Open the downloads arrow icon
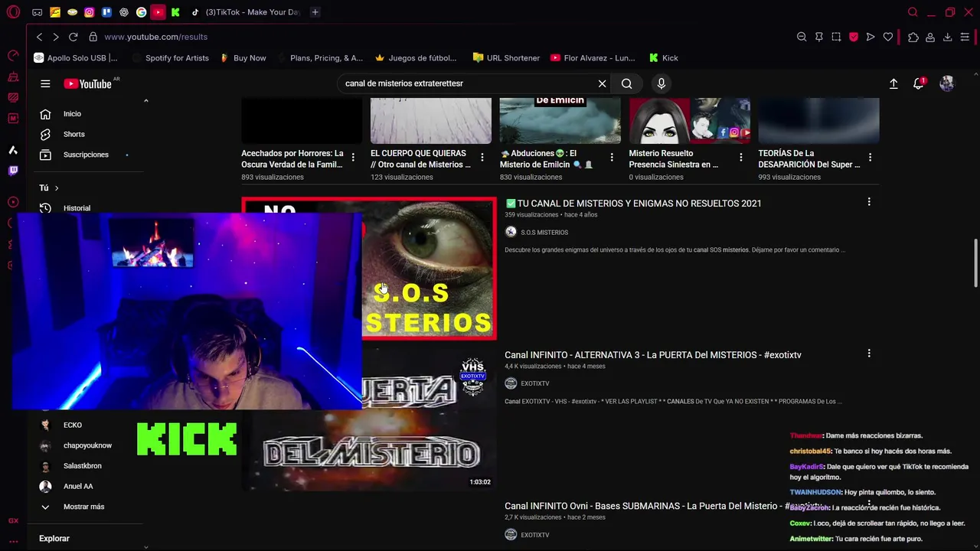Viewport: 980px width, 551px height. click(x=947, y=37)
